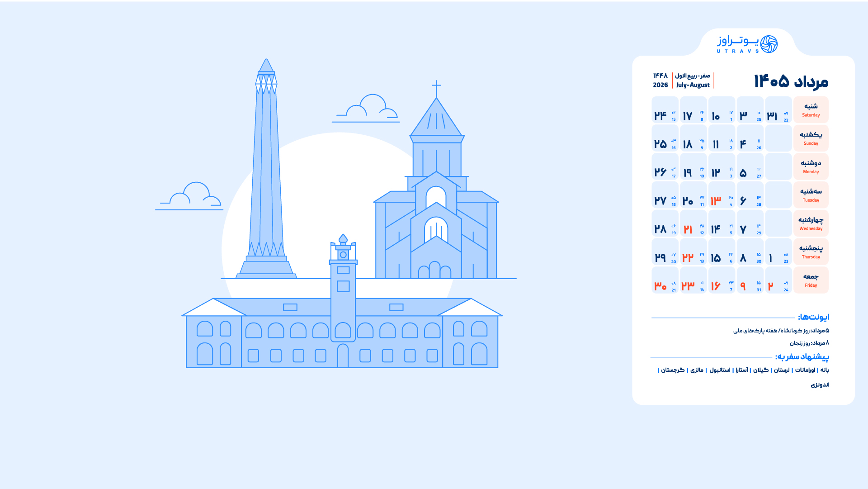Click the cloud left of the tower
Screen dimensions: 868x489
[192, 196]
